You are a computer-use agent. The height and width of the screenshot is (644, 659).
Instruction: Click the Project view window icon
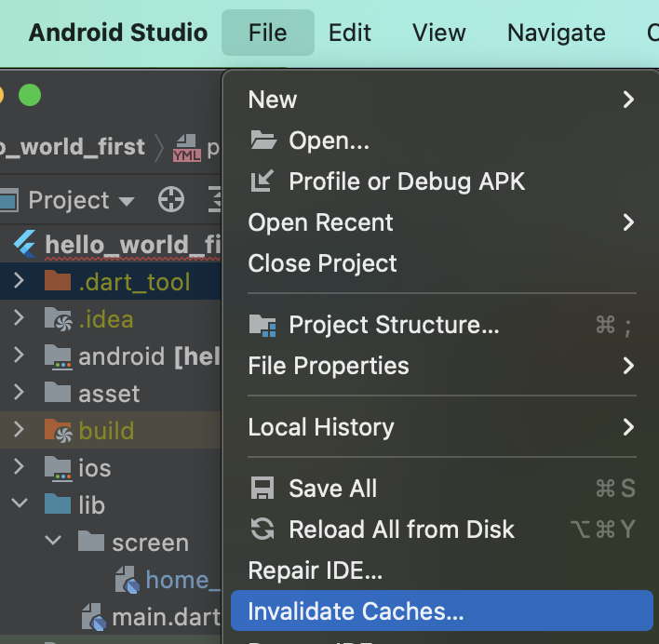8,200
